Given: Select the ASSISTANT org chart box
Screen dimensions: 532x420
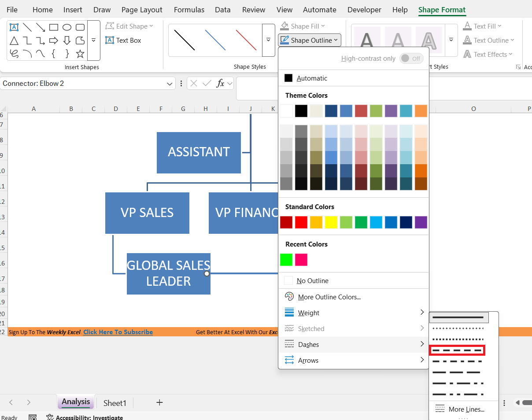Looking at the screenshot, I should tap(199, 152).
